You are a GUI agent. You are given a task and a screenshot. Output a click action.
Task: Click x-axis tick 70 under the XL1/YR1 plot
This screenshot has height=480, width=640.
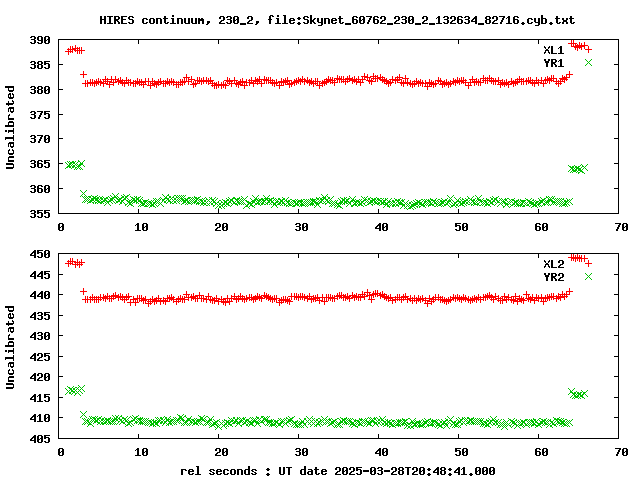click(x=621, y=227)
